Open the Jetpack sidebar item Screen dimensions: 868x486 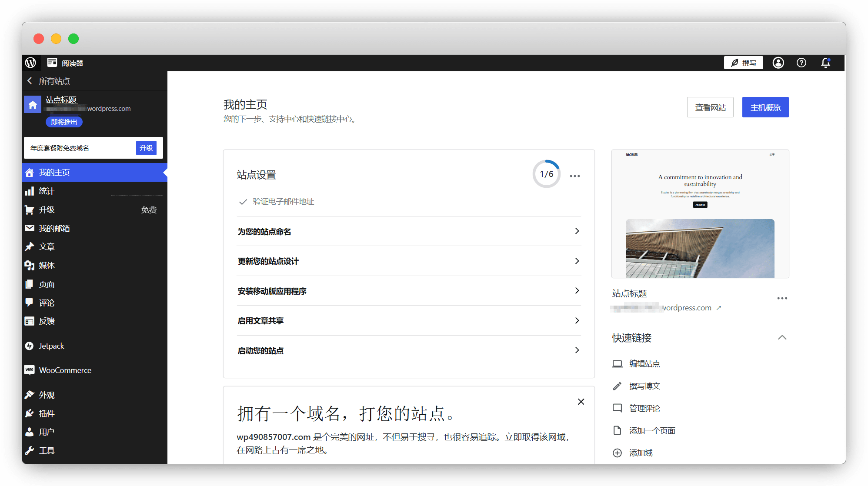pos(51,346)
